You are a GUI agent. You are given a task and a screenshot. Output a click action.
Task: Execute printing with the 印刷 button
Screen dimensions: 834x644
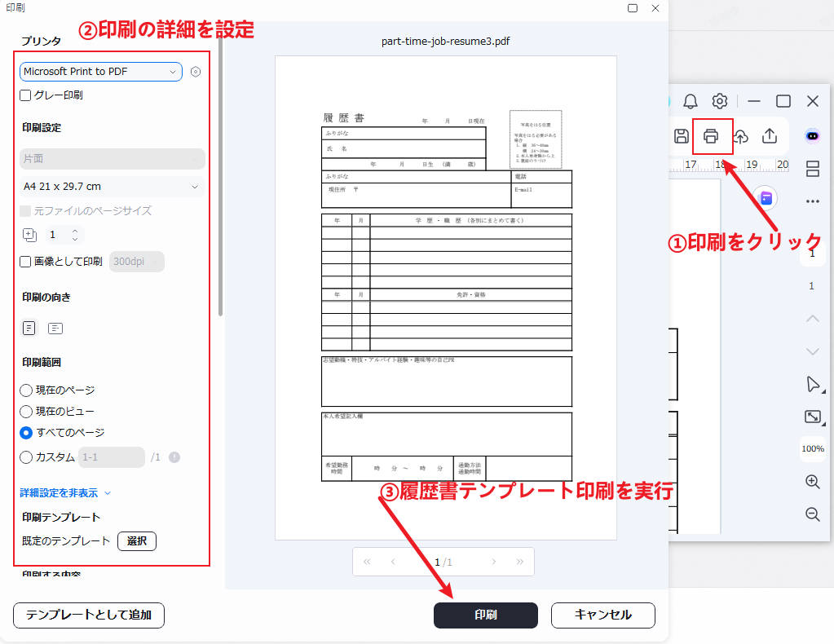coord(485,615)
